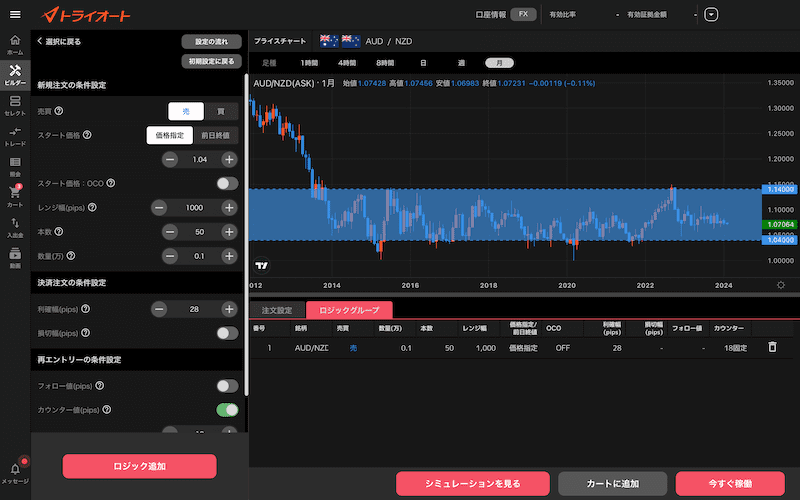Decrease start price 1.04
800x500 pixels.
pyautogui.click(x=170, y=159)
